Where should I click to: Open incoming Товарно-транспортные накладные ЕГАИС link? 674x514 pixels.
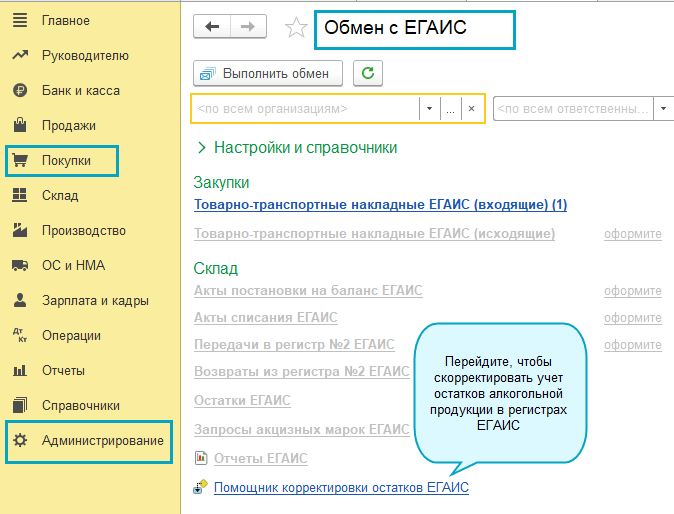[380, 205]
